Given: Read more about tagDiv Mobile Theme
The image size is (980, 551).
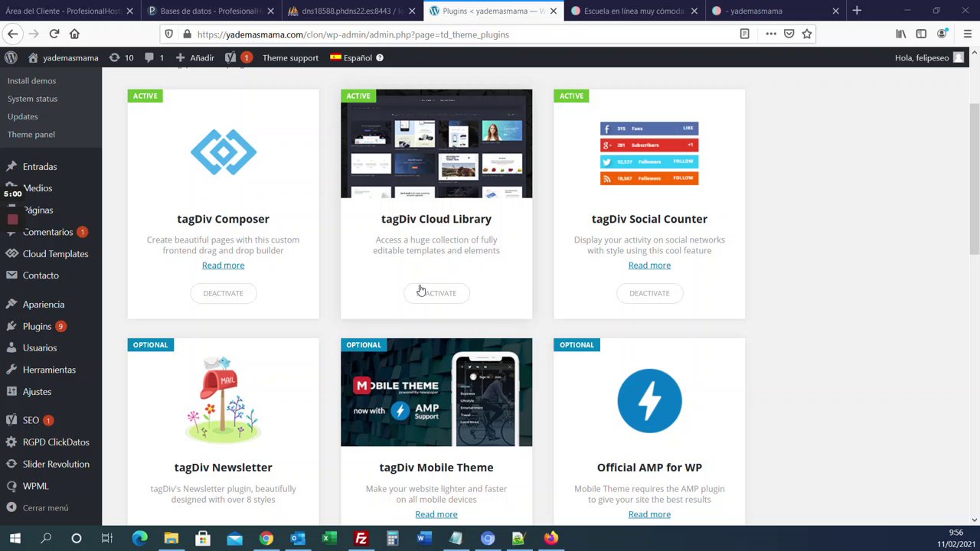Looking at the screenshot, I should [x=436, y=514].
